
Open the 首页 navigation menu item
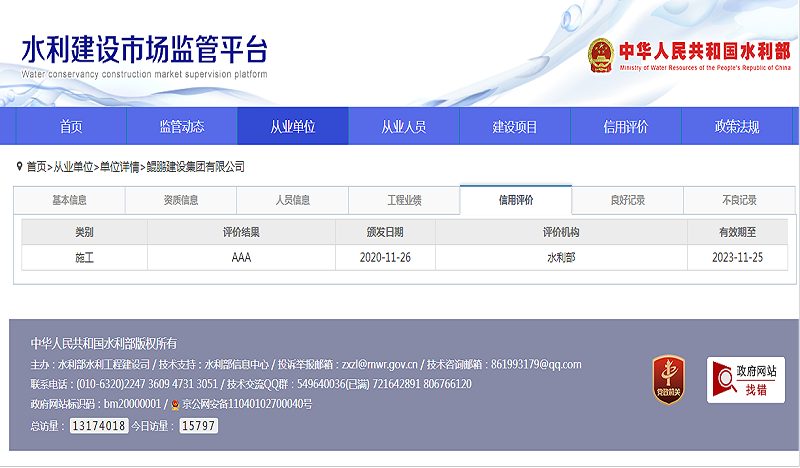point(71,126)
